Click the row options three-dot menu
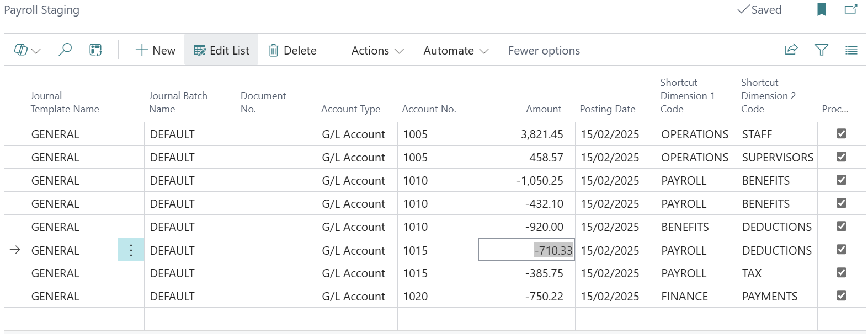The height and width of the screenshot is (334, 868). point(131,250)
